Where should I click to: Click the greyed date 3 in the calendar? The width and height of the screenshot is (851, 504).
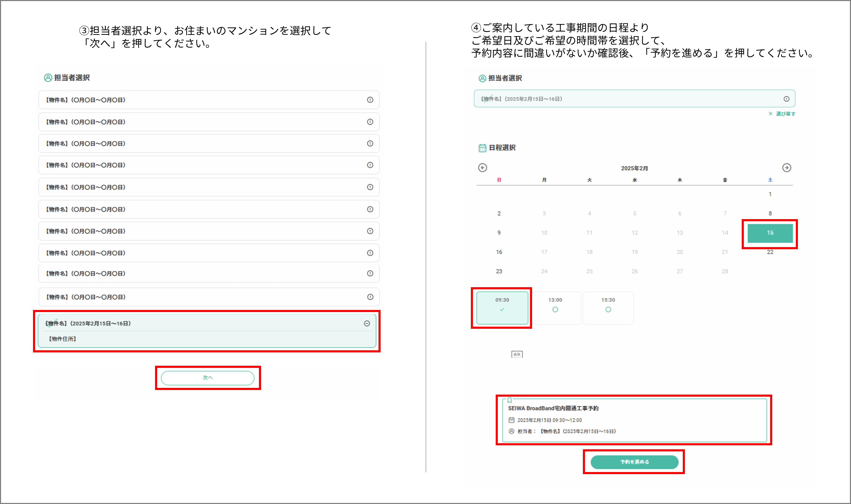pyautogui.click(x=544, y=214)
